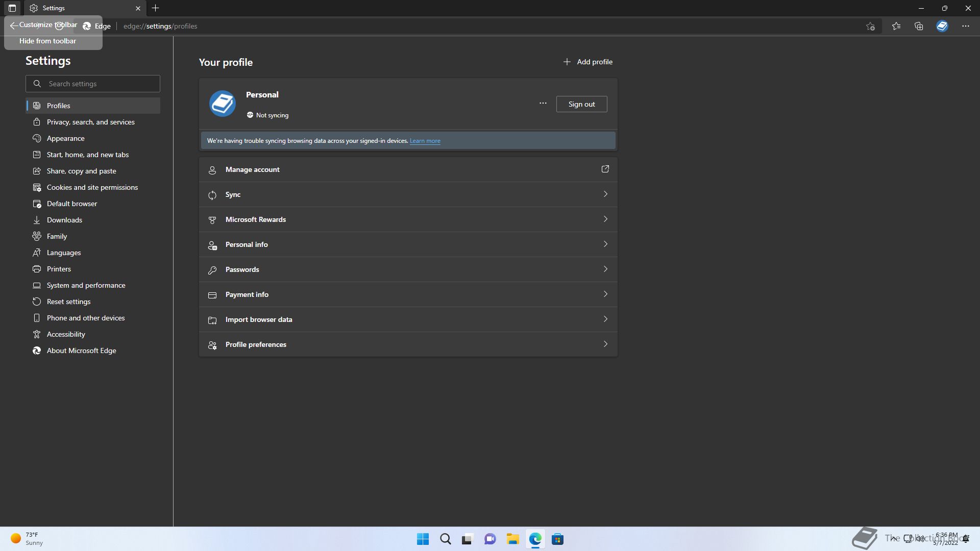Open Phone and other devices

(x=93, y=318)
